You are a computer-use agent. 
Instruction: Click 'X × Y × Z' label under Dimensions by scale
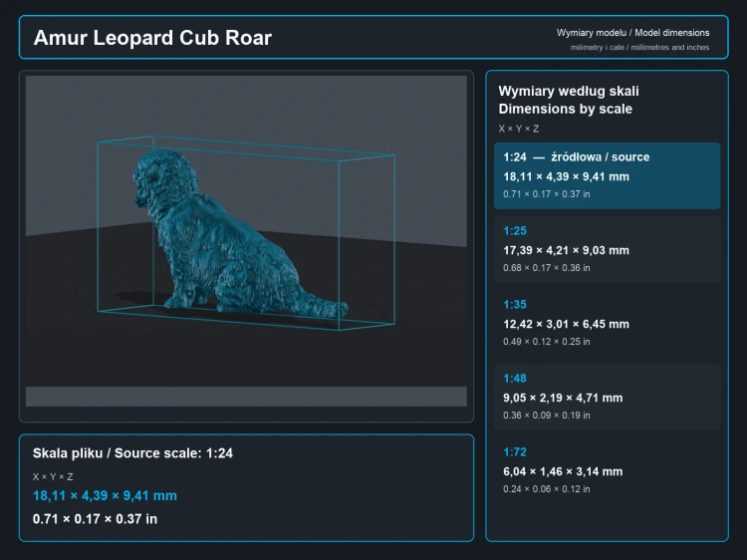click(x=518, y=129)
